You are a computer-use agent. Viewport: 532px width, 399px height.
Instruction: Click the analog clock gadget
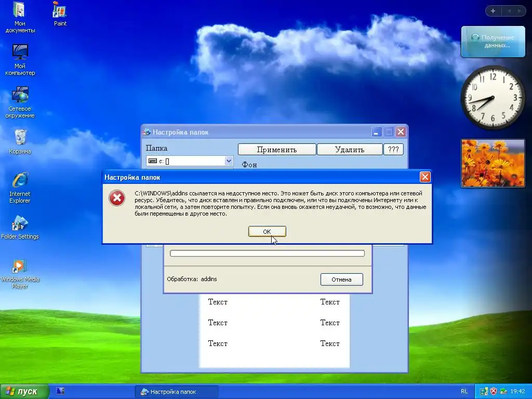click(493, 98)
